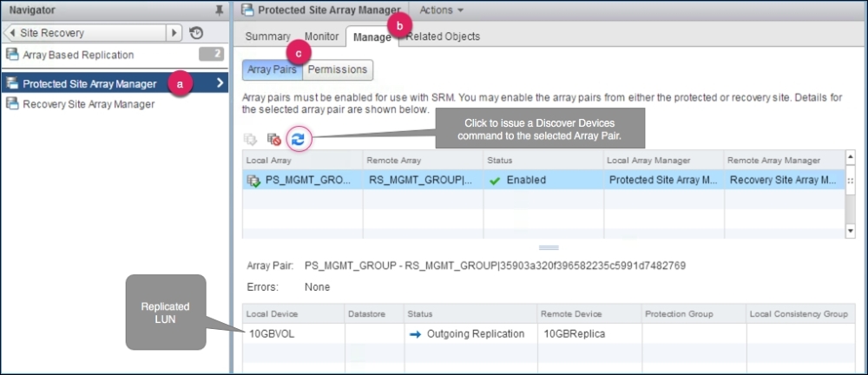Sort by Local Device column header
The image size is (868, 375).
point(293,314)
